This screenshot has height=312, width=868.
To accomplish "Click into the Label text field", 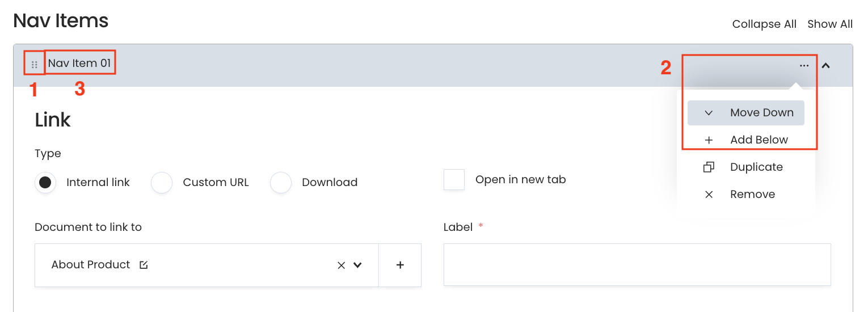I will click(637, 265).
